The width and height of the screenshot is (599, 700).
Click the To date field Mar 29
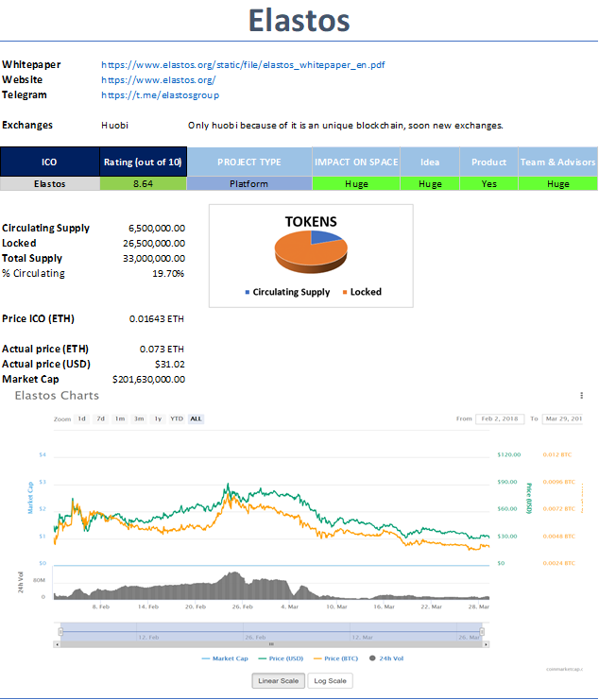562,418
